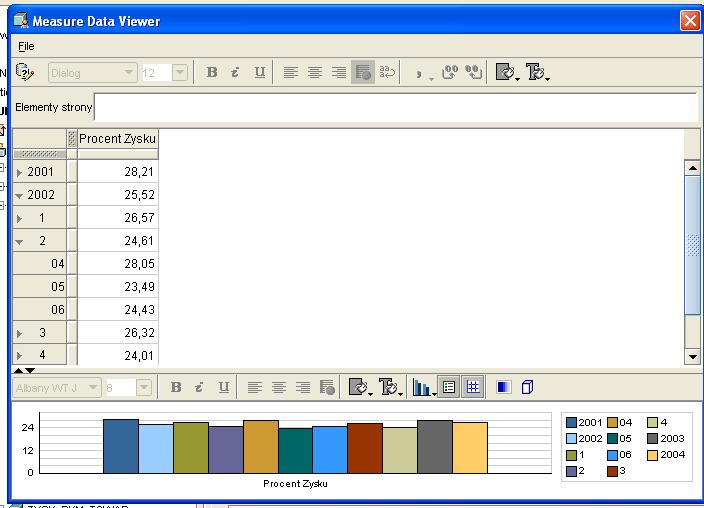This screenshot has width=704, height=508.
Task: Click the Elementy strony page items field
Action: pyautogui.click(x=395, y=107)
